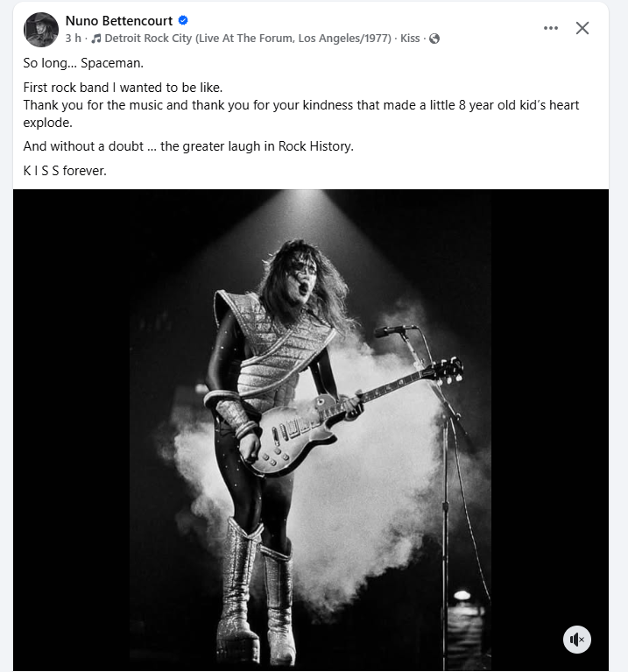Click the 'greater laugh in Rock History' sentence
This screenshot has height=672, width=628.
click(188, 146)
